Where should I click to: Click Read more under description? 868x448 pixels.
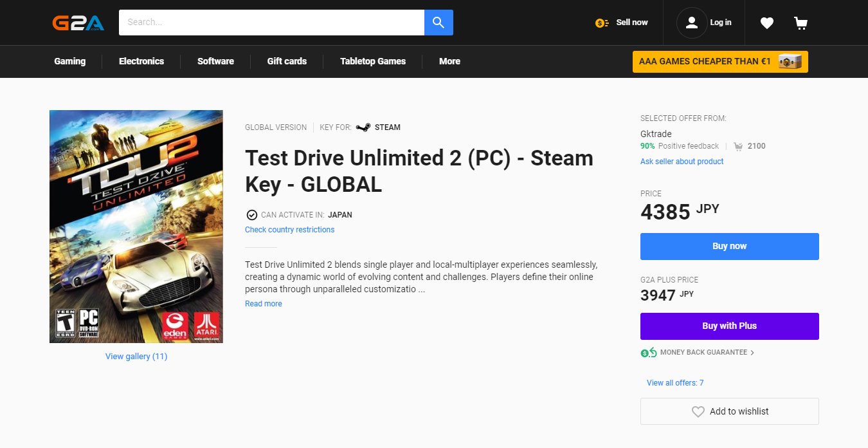263,304
